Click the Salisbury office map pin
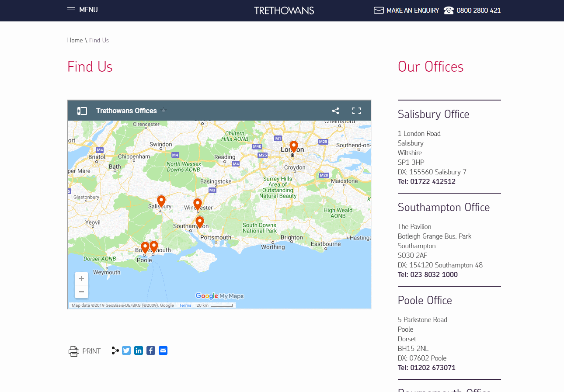 (161, 201)
